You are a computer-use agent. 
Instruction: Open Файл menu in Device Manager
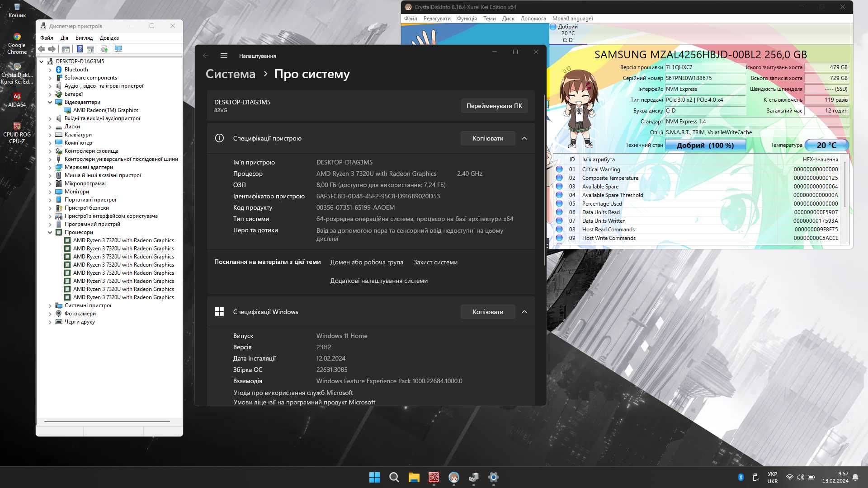tap(47, 38)
